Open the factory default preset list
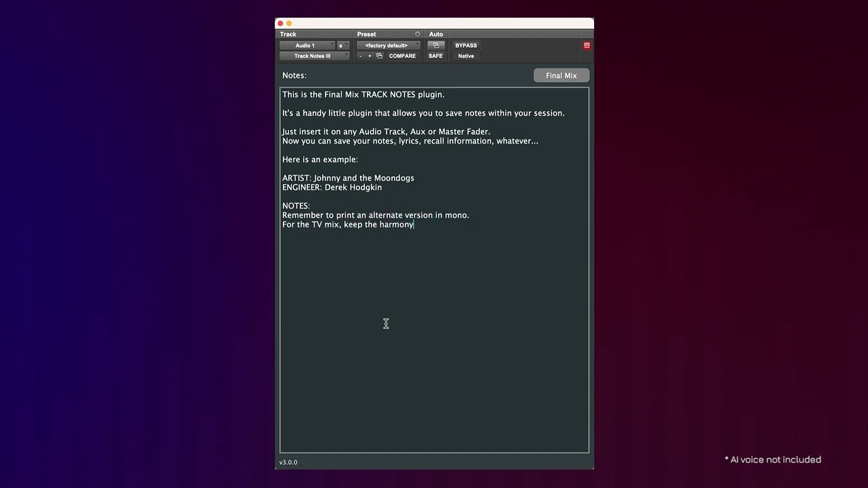 [389, 45]
